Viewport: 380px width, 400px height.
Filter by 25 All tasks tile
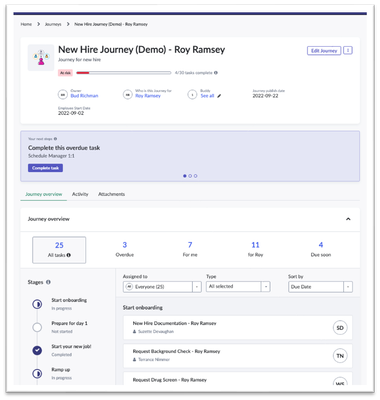pyautogui.click(x=59, y=250)
